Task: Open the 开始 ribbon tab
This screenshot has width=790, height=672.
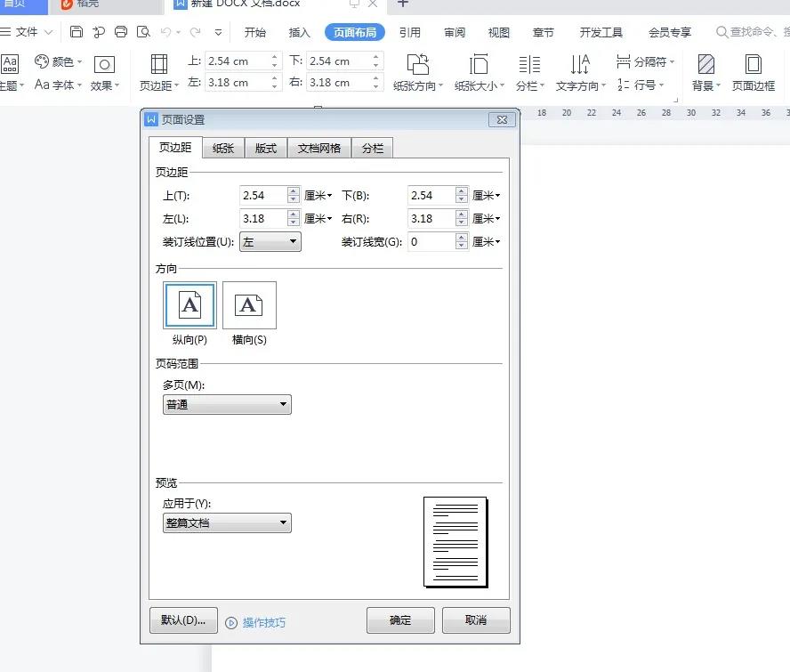Action: tap(255, 32)
